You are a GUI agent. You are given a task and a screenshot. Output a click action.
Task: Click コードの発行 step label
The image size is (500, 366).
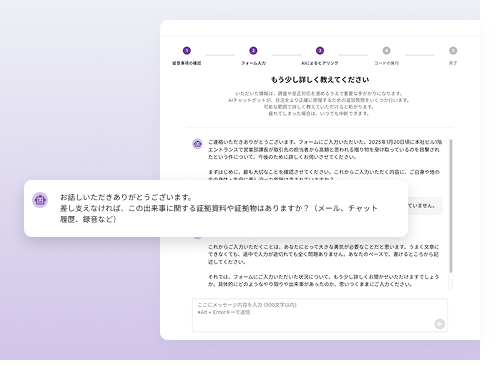pos(386,63)
